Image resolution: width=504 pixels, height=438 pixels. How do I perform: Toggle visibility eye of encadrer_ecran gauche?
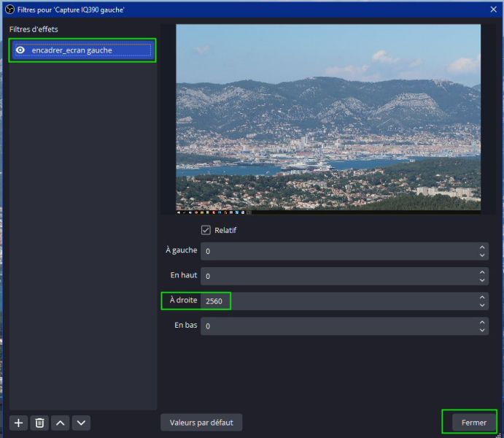coord(20,50)
